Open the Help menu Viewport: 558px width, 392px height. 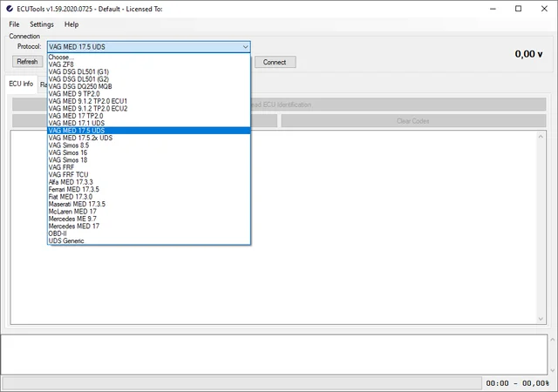click(71, 24)
